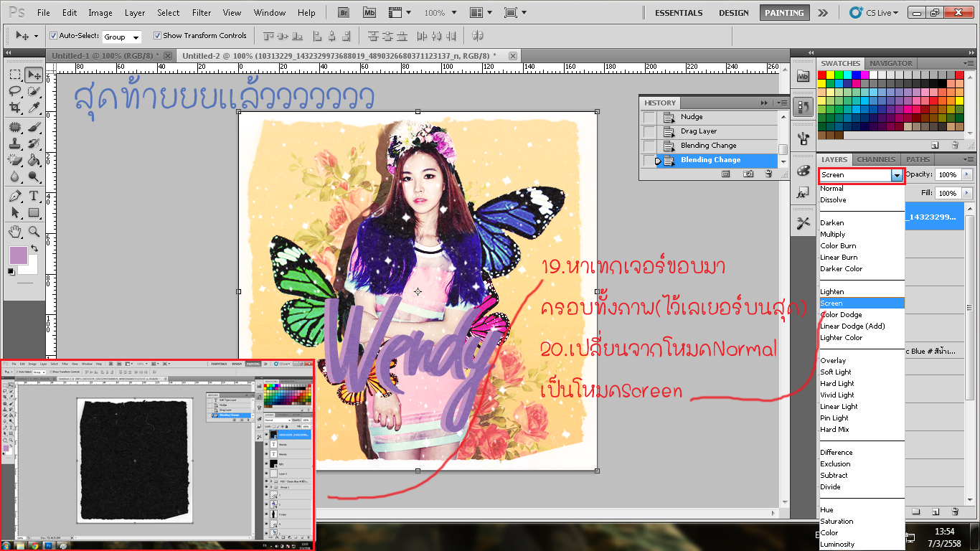
Task: Set history brush source for Drag Layer state
Action: (x=649, y=131)
